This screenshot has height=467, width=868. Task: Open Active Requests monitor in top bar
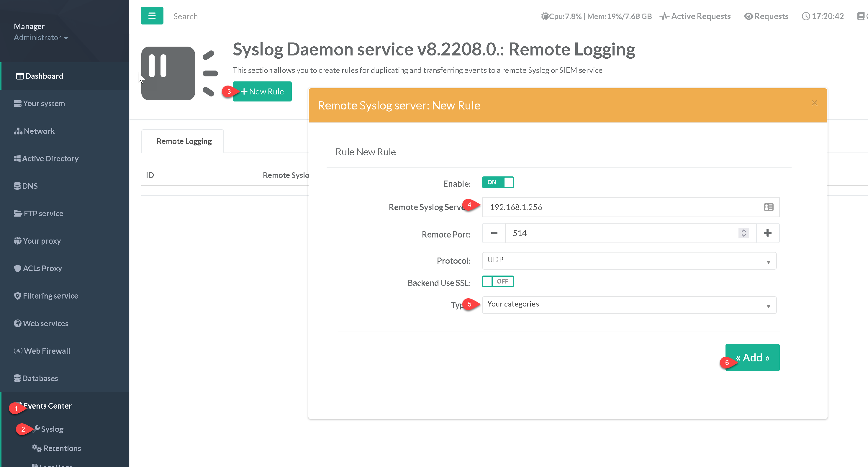point(695,16)
